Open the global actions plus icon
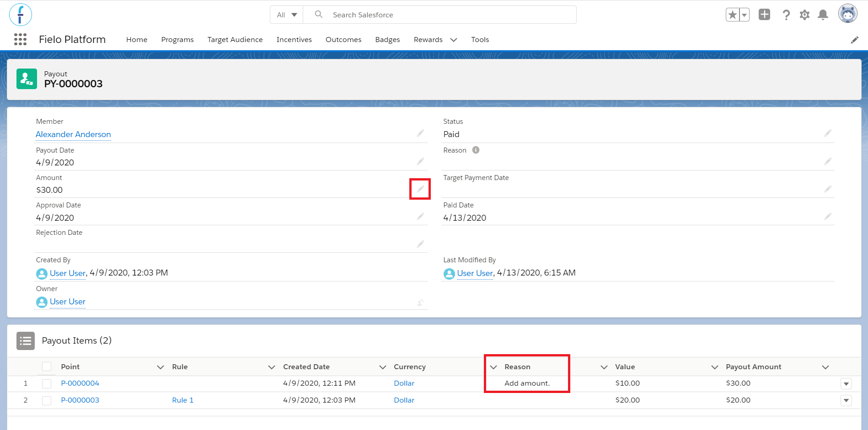The height and width of the screenshot is (430, 868). [x=764, y=15]
